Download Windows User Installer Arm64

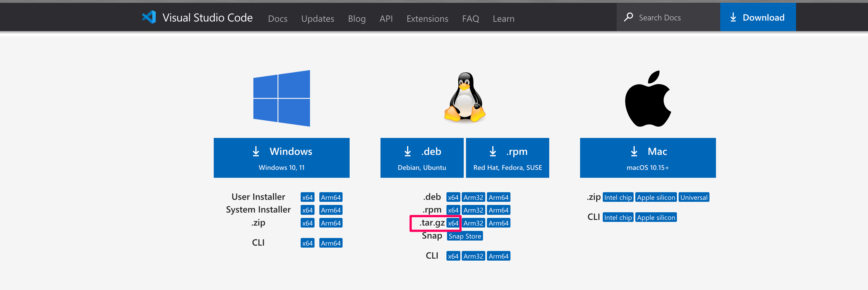coord(331,197)
